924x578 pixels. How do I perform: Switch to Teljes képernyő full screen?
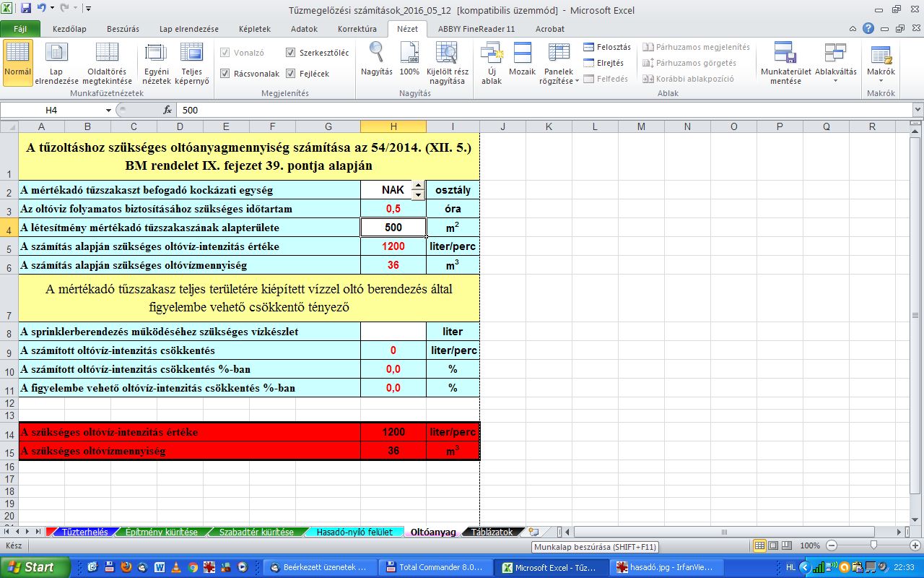[192, 63]
